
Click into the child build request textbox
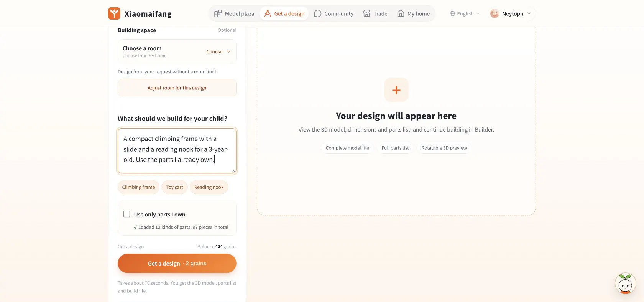tap(177, 151)
